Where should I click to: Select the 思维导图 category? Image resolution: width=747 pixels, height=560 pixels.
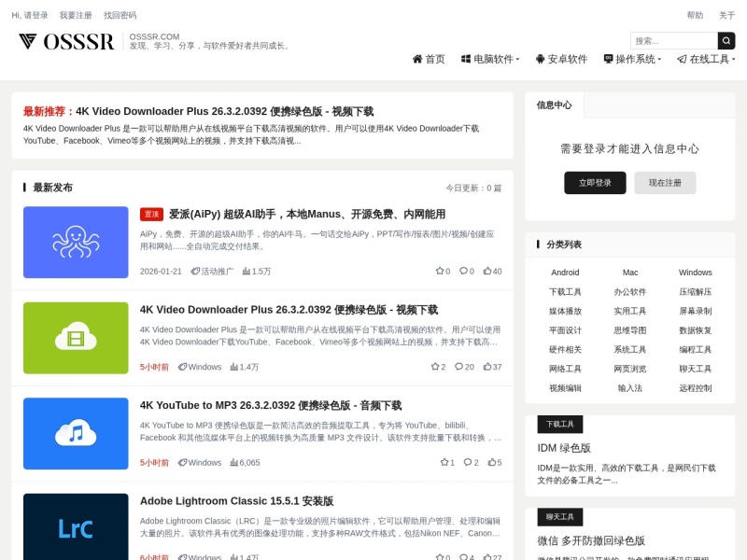pyautogui.click(x=629, y=330)
